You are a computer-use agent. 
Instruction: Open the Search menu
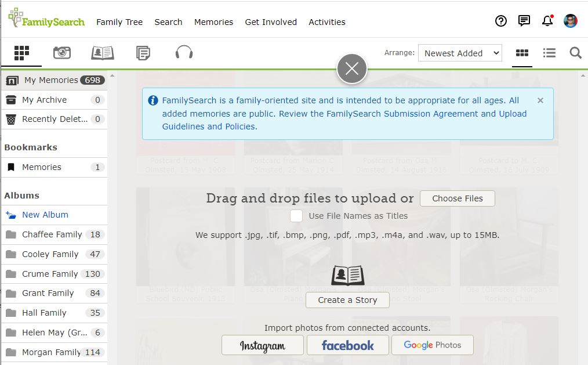[168, 22]
